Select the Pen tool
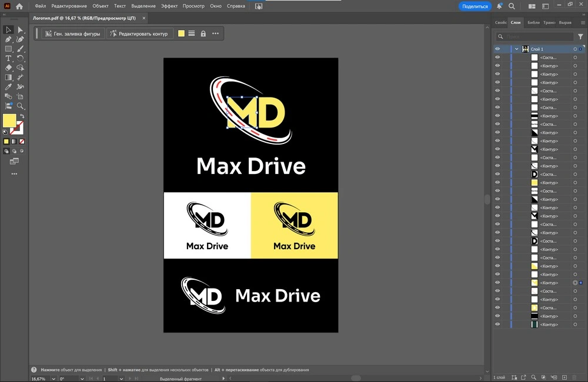Screen dimensions: 588x382 click(x=9, y=39)
